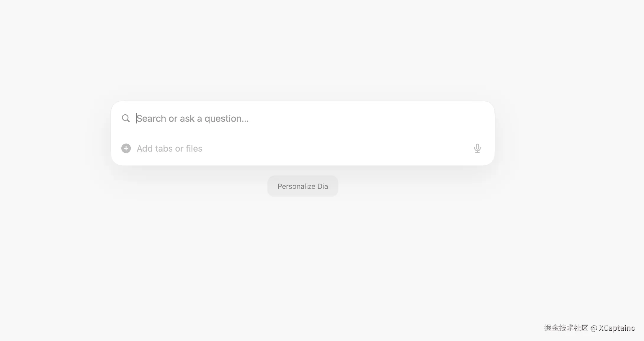Open the attachment picker labeled Add tabs or files
Screen dimensions: 644x341
[169, 148]
